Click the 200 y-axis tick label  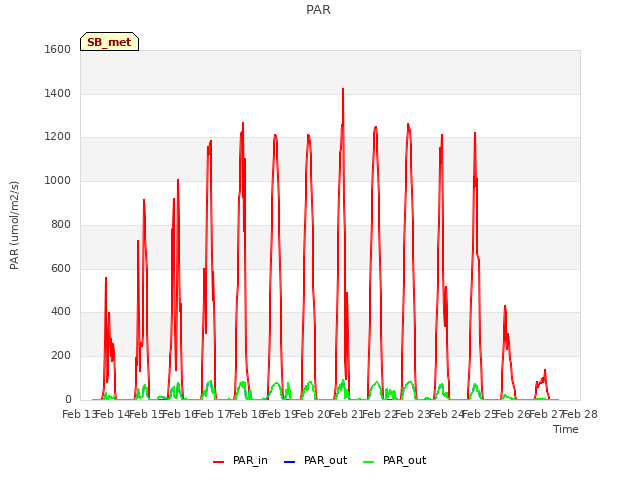pos(61,356)
